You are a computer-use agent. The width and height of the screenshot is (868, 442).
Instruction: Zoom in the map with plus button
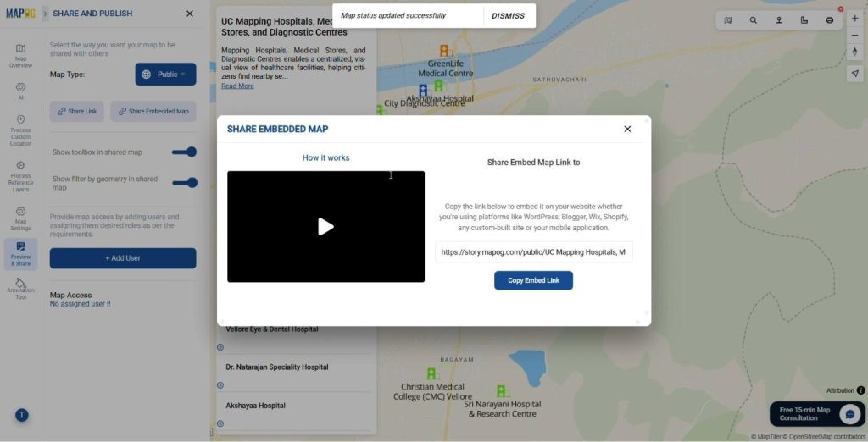(854, 19)
